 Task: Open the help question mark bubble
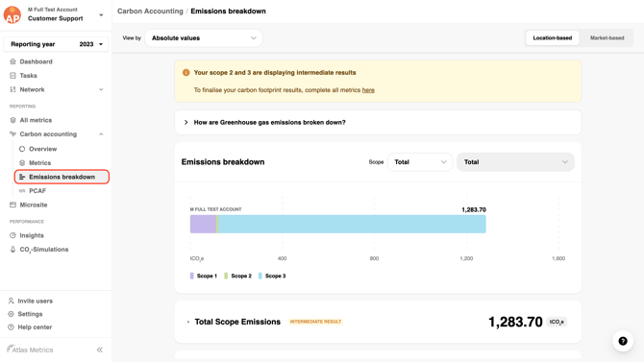(623, 341)
